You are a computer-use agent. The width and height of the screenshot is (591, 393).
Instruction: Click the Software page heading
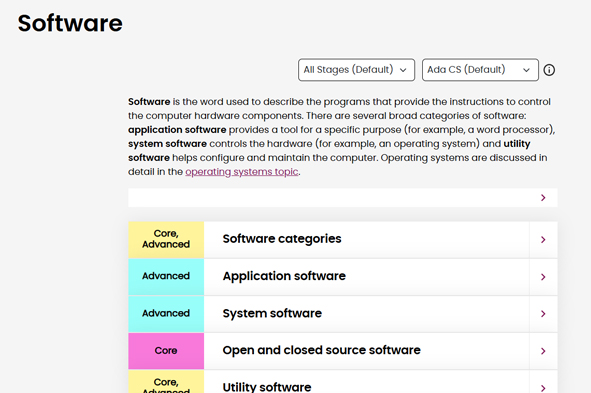click(x=70, y=23)
